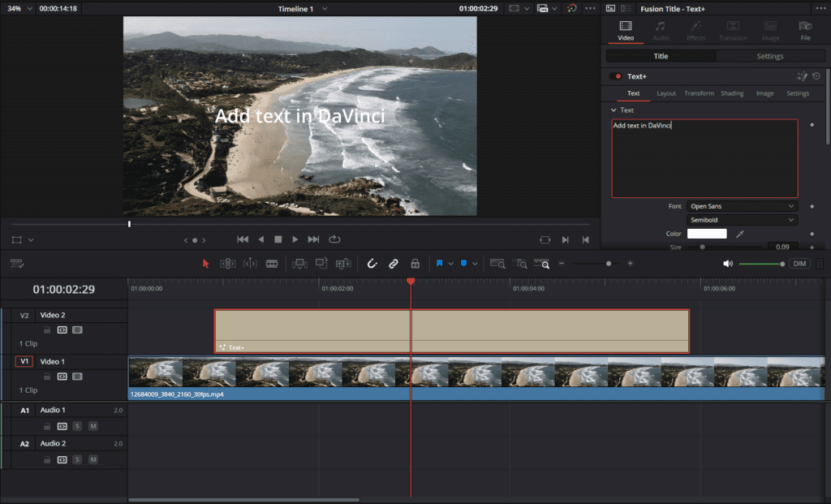
Task: Open the File tab in Inspector
Action: (x=805, y=31)
